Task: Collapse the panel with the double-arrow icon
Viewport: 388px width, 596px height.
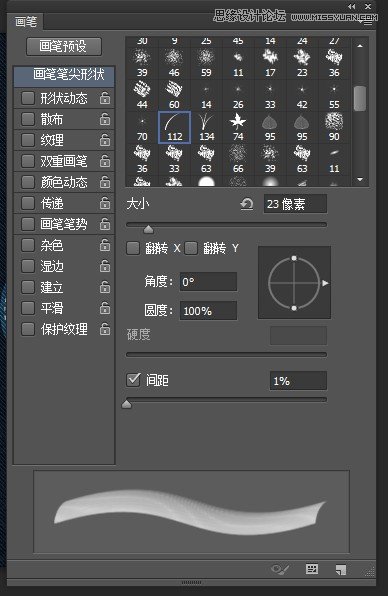Action: point(352,6)
